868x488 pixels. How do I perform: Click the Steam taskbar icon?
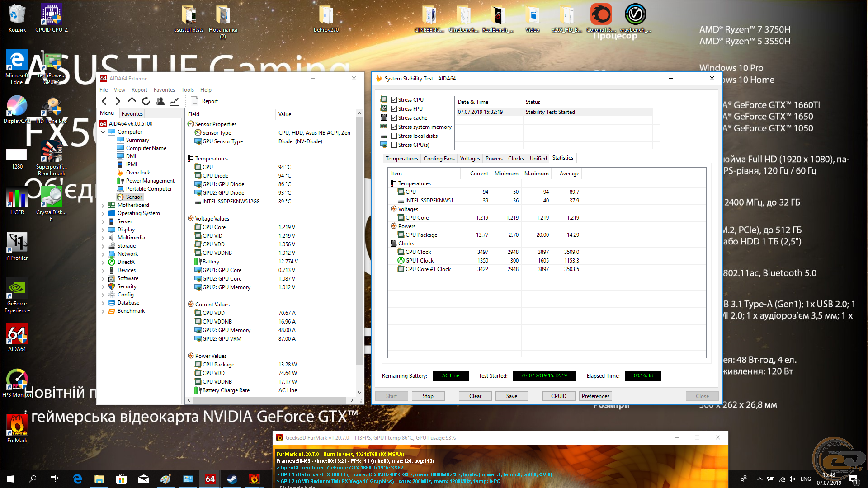(232, 479)
